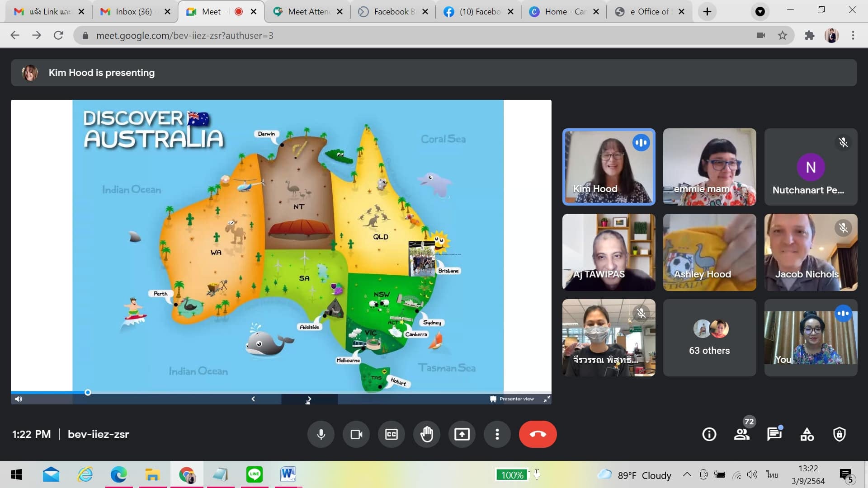Switch to the Meet Attendance tab
This screenshot has height=488, width=868.
tap(309, 12)
